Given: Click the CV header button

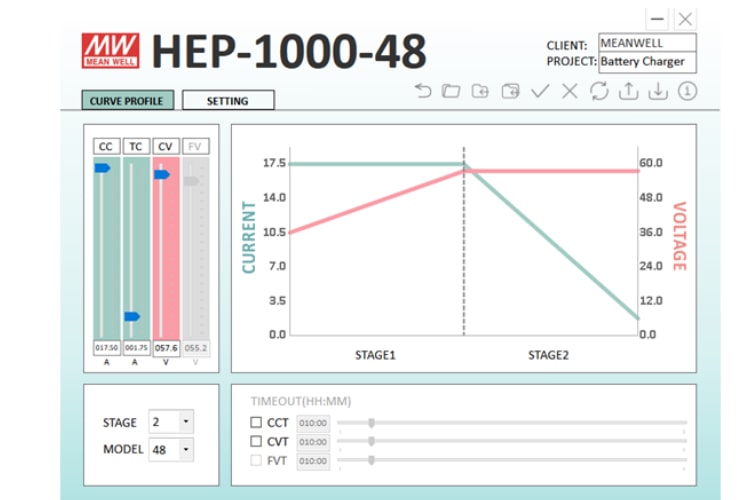Looking at the screenshot, I should [165, 146].
